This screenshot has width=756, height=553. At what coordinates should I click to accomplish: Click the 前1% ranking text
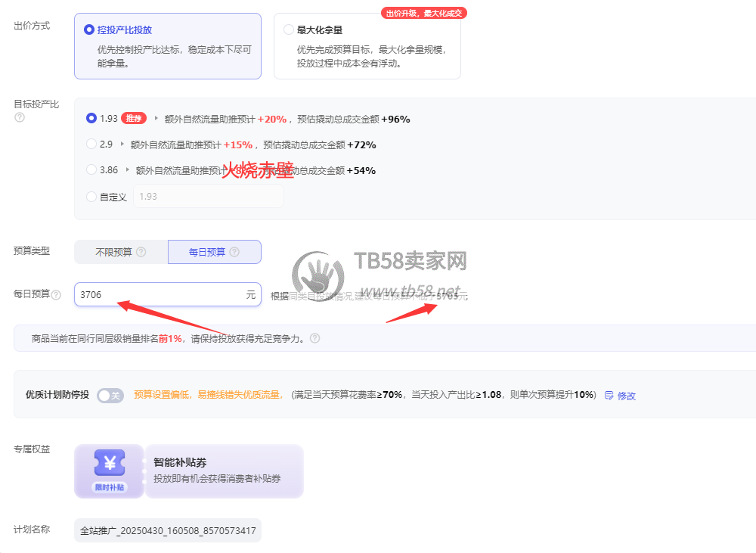(170, 339)
